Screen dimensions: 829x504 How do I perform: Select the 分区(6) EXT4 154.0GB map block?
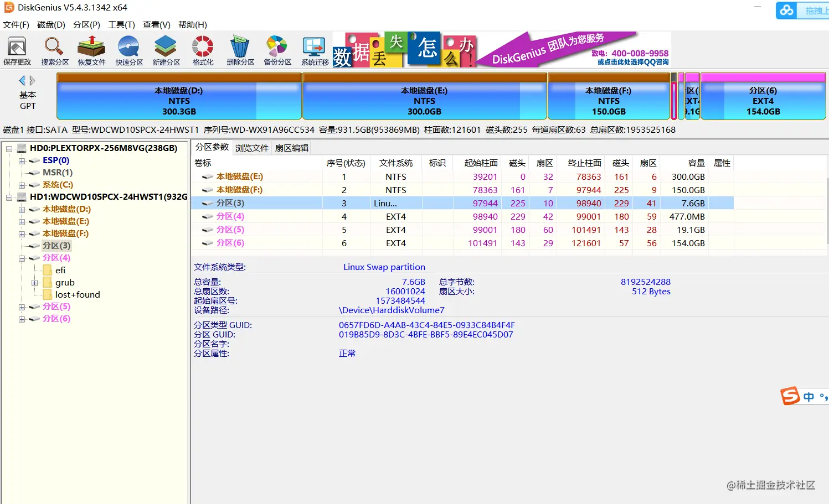click(x=763, y=96)
